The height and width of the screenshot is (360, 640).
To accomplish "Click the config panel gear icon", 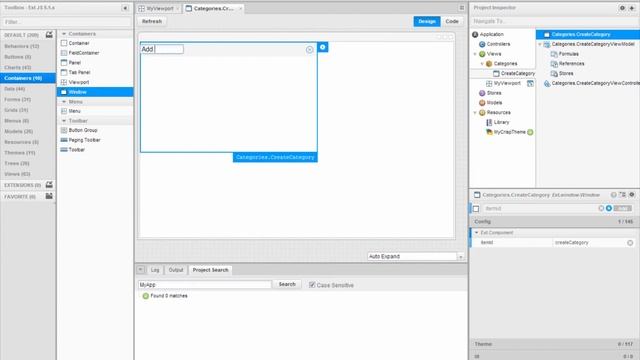I will click(631, 195).
